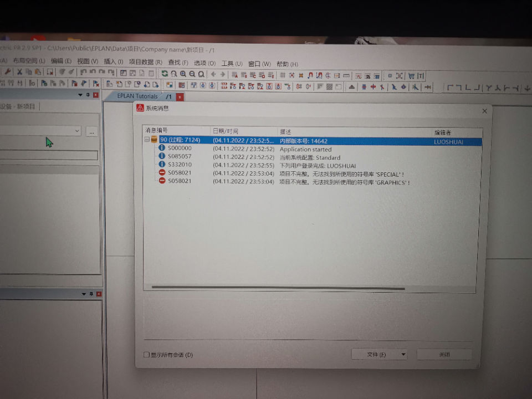Open the 窗口 (W) menu
532x399 pixels.
tap(259, 64)
